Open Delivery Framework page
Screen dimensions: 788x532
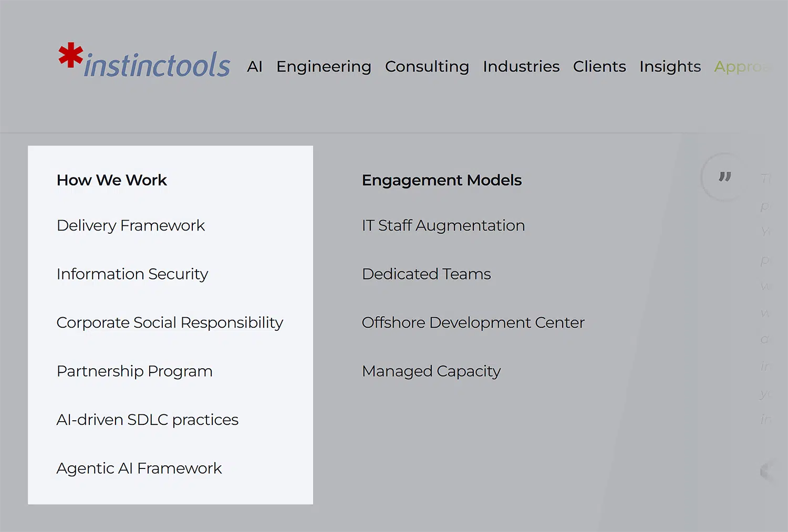point(131,225)
